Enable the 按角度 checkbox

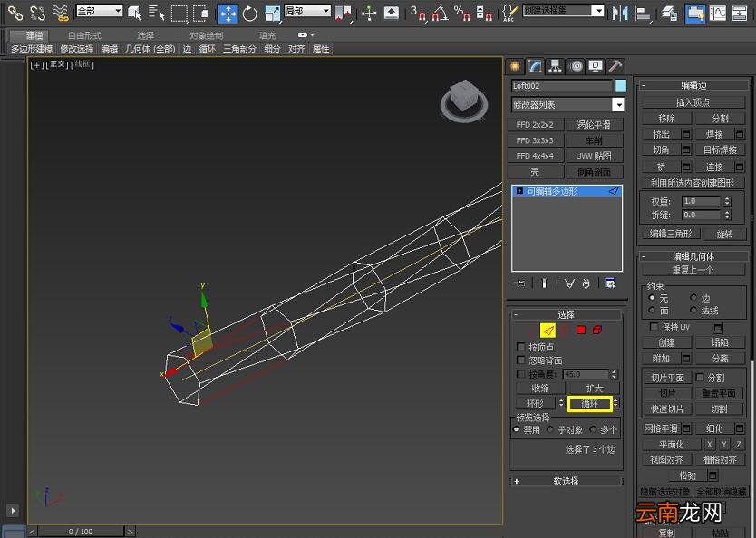(x=520, y=374)
